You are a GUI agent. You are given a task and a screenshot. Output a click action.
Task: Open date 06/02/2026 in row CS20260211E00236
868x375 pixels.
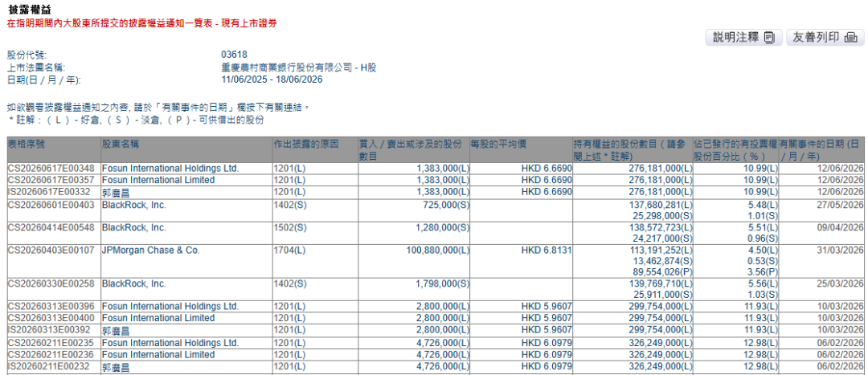pyautogui.click(x=840, y=355)
